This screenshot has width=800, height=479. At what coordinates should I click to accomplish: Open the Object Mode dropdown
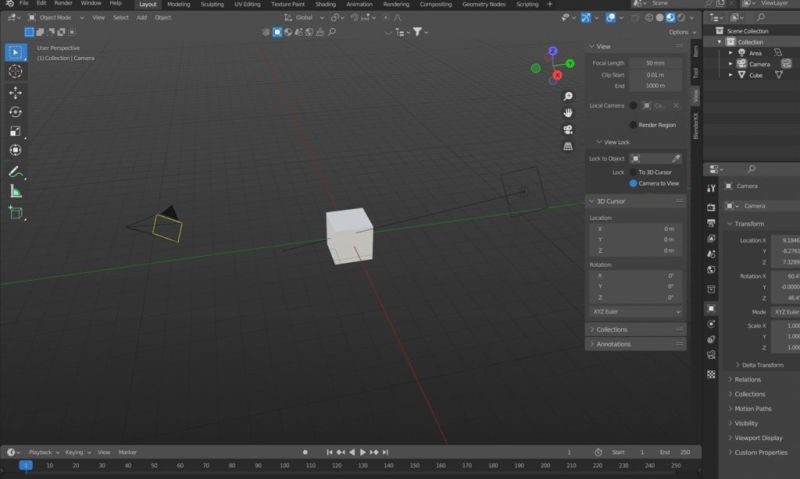pyautogui.click(x=56, y=17)
